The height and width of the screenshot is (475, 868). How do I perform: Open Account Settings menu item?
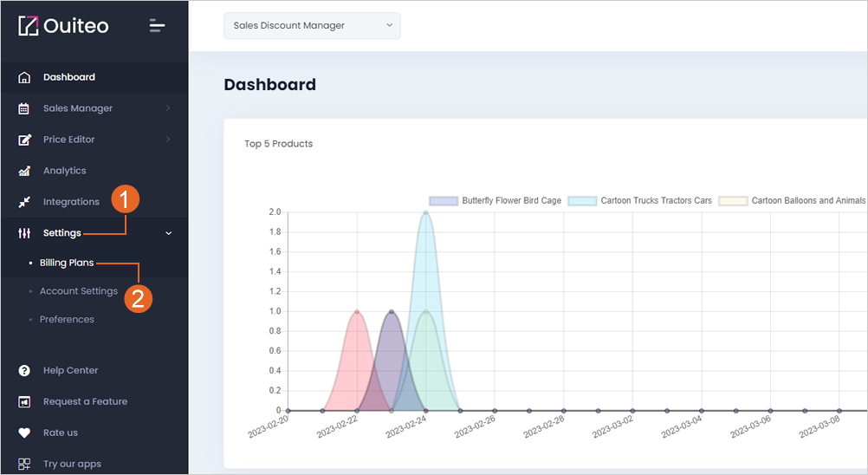(x=79, y=290)
